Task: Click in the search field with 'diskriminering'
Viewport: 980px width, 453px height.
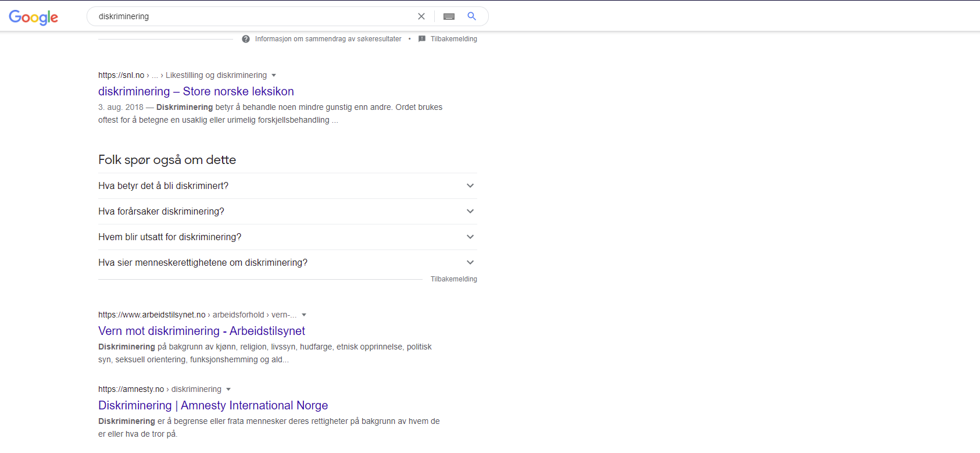Action: tap(254, 16)
